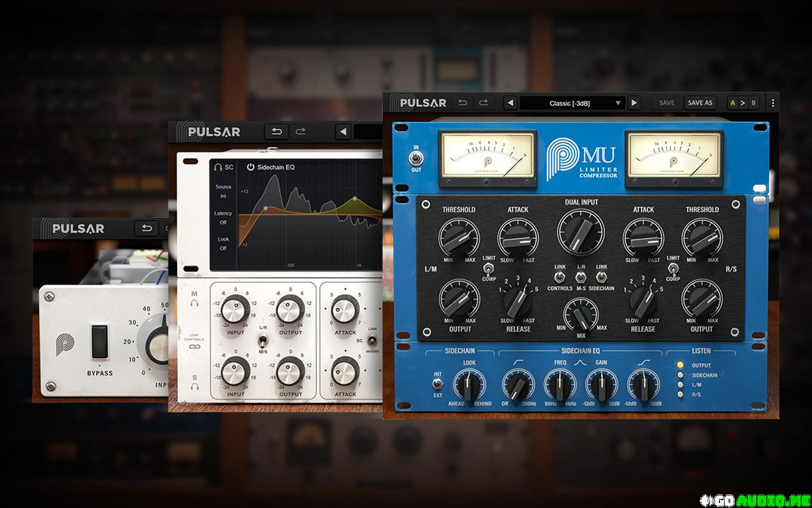
Task: Open the three-dot options menu in Pulsar Mu
Action: [x=773, y=103]
